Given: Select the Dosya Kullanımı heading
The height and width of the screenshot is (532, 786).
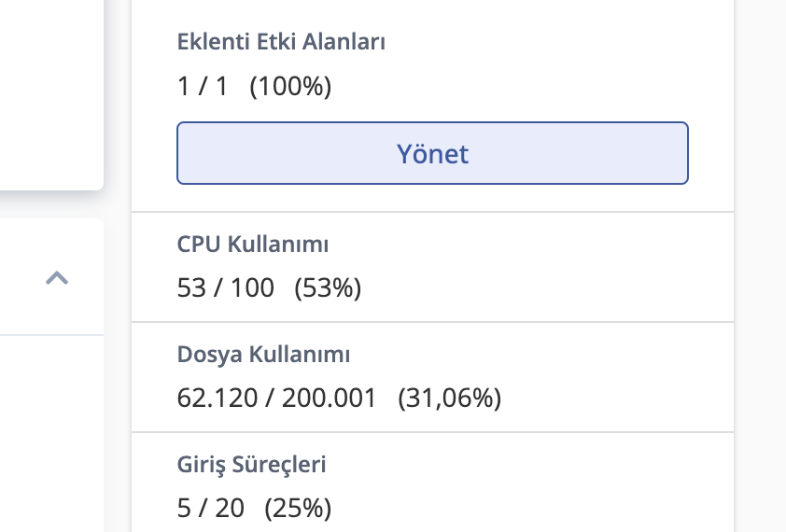Looking at the screenshot, I should pyautogui.click(x=263, y=355).
